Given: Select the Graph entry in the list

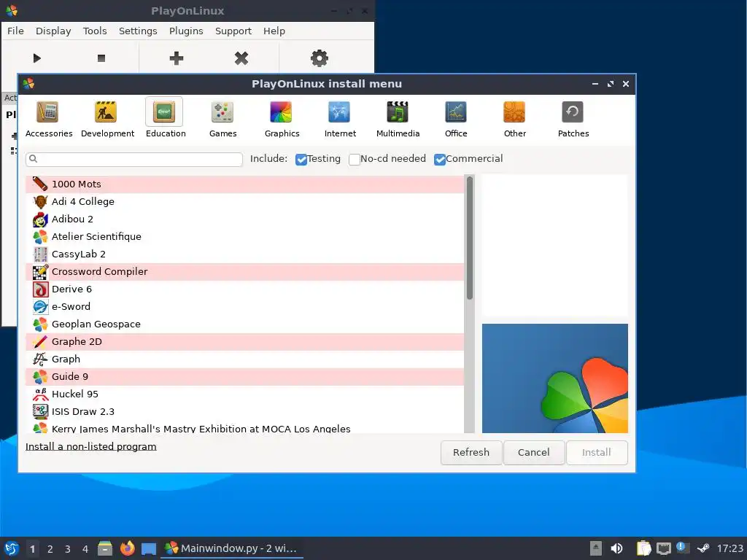Looking at the screenshot, I should [x=244, y=359].
